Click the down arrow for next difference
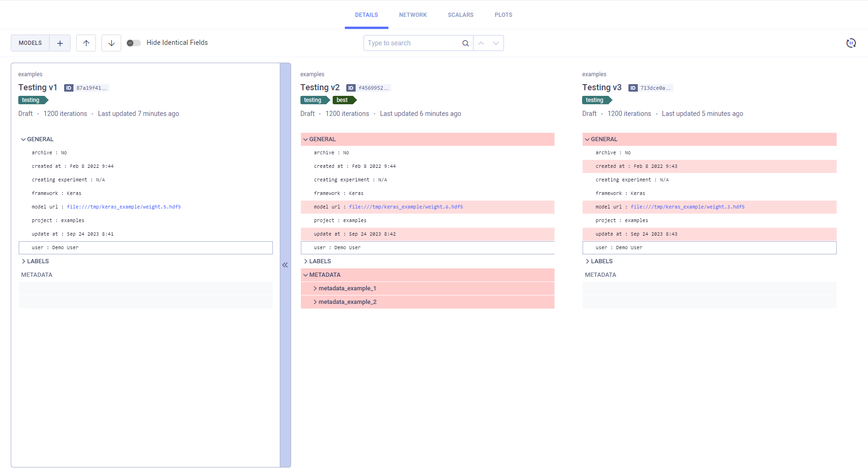Screen dimensions: 868x475 [x=111, y=43]
